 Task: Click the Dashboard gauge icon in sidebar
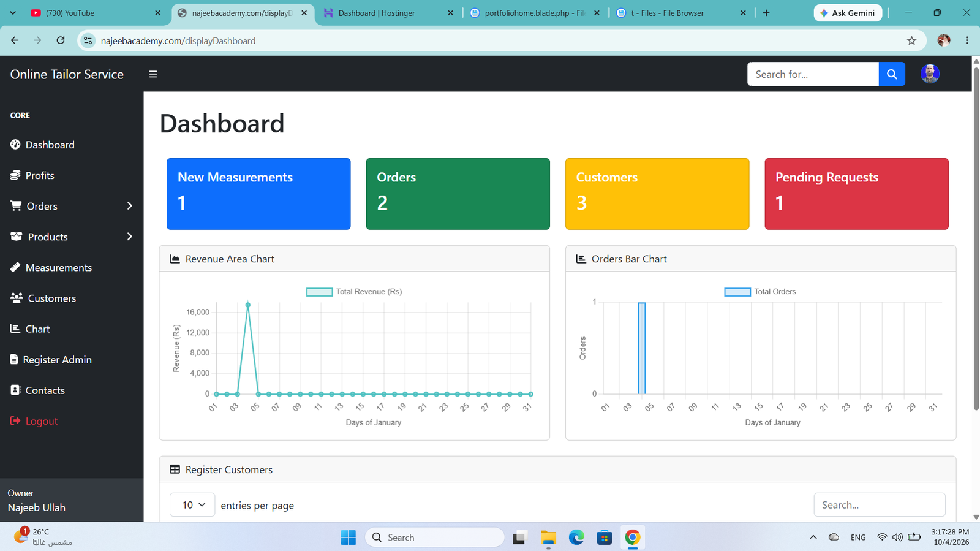[15, 144]
